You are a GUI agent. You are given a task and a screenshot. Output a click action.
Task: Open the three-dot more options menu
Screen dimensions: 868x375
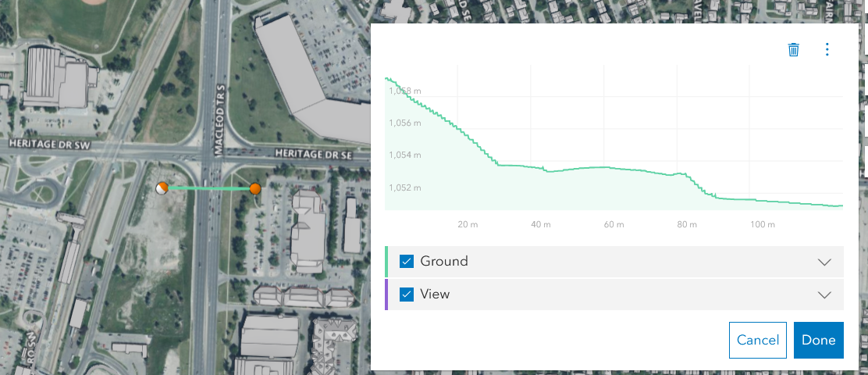click(827, 50)
